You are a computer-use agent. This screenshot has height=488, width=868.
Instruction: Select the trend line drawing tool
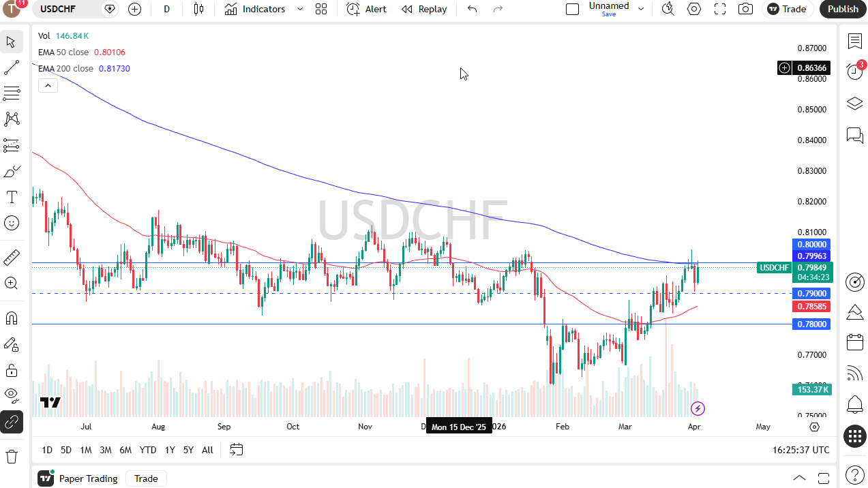[12, 67]
